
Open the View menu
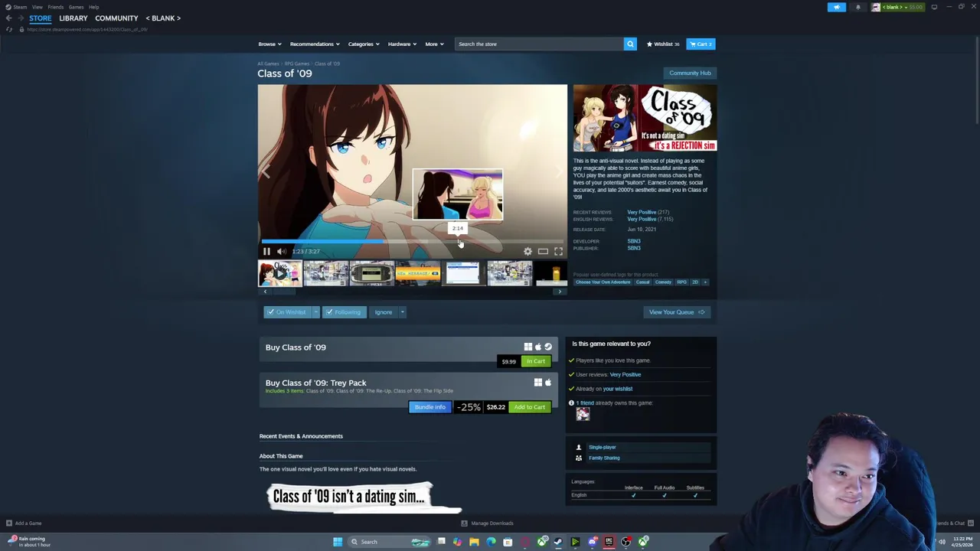[37, 7]
